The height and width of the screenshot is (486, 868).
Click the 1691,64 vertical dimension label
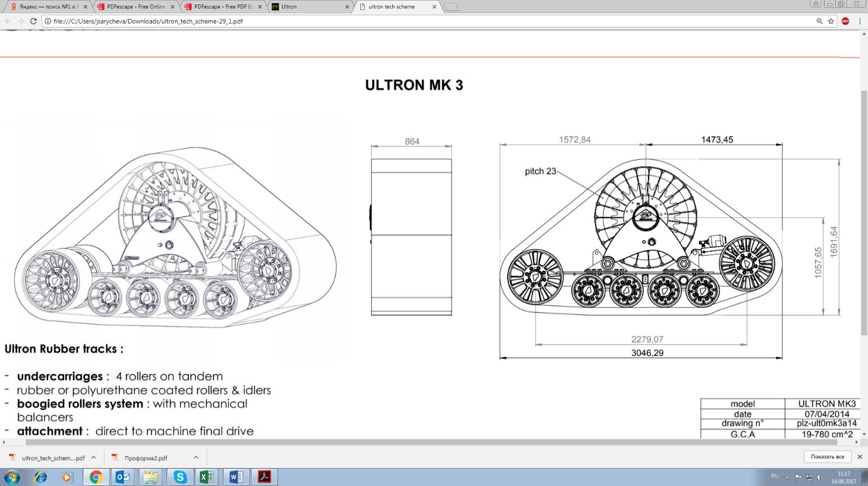pyautogui.click(x=834, y=242)
